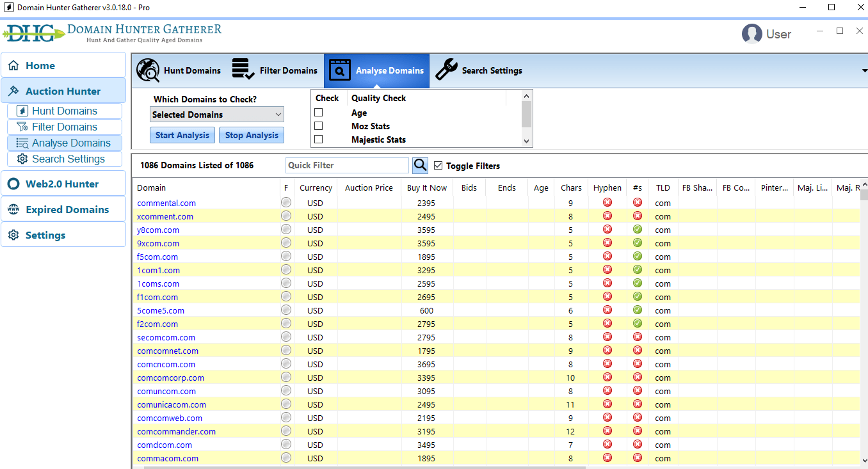Uncheck the Toggle Filters checkbox

(x=438, y=166)
